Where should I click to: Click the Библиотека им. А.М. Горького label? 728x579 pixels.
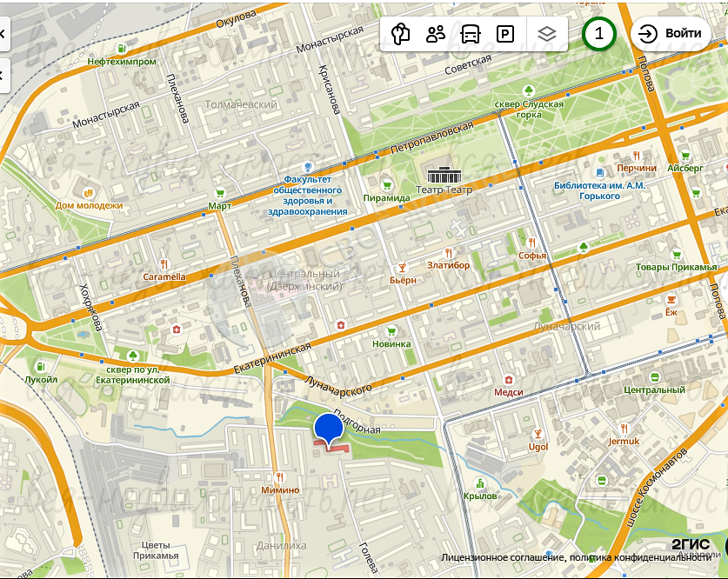pyautogui.click(x=599, y=190)
